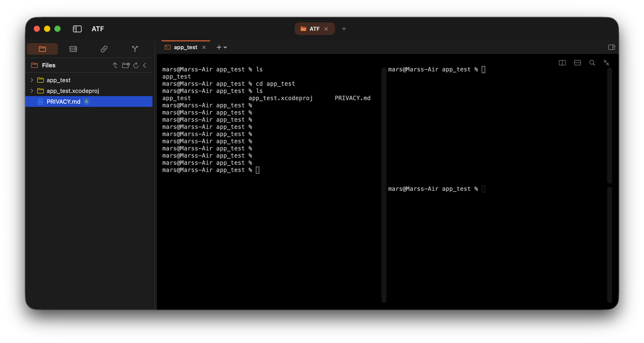The image size is (644, 343).
Task: Click PRIVACY.md in ls output
Action: 353,98
